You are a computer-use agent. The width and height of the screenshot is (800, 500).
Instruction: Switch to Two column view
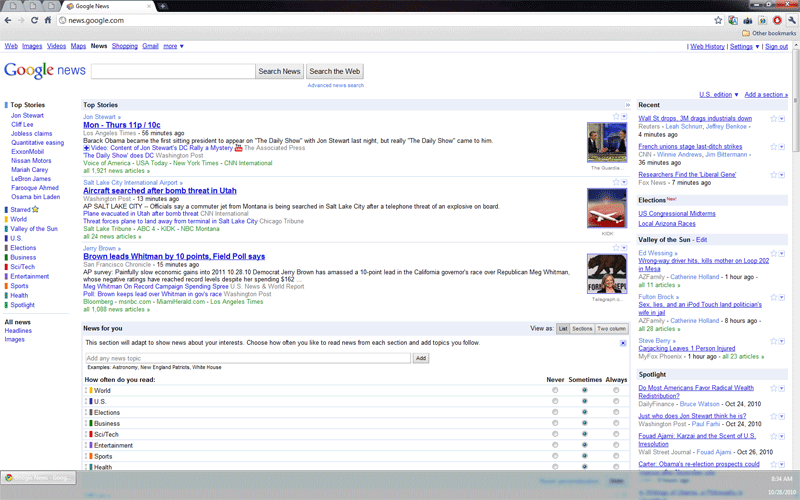[x=611, y=328]
